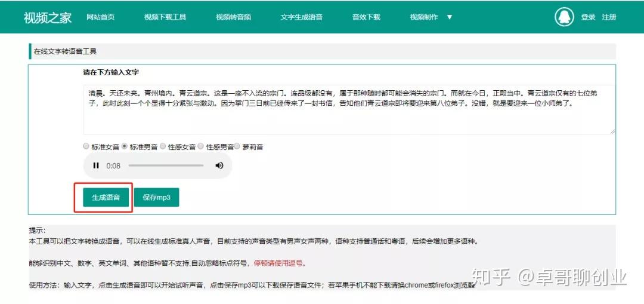Click the red 停顿请使用逗号 text
This screenshot has width=644, height=304.
pyautogui.click(x=280, y=263)
